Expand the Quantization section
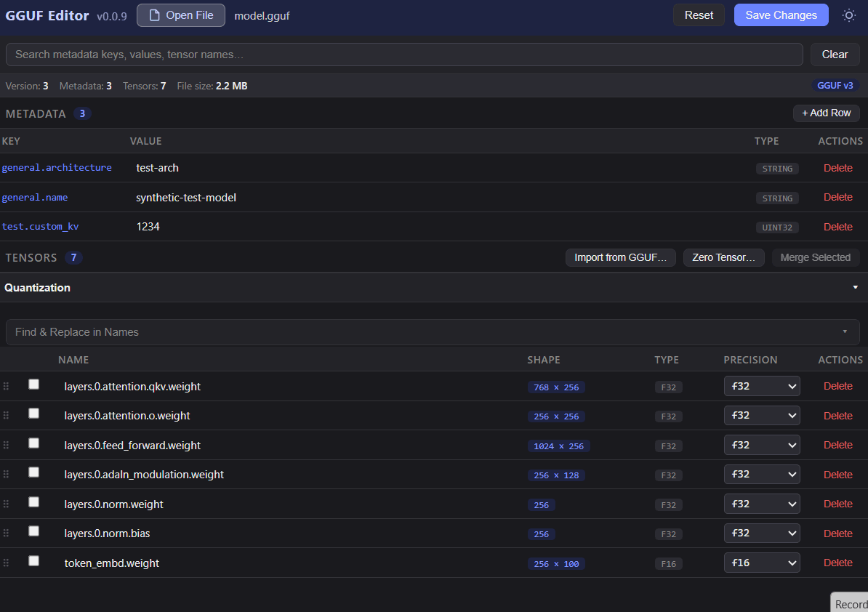The image size is (868, 612). coord(434,288)
